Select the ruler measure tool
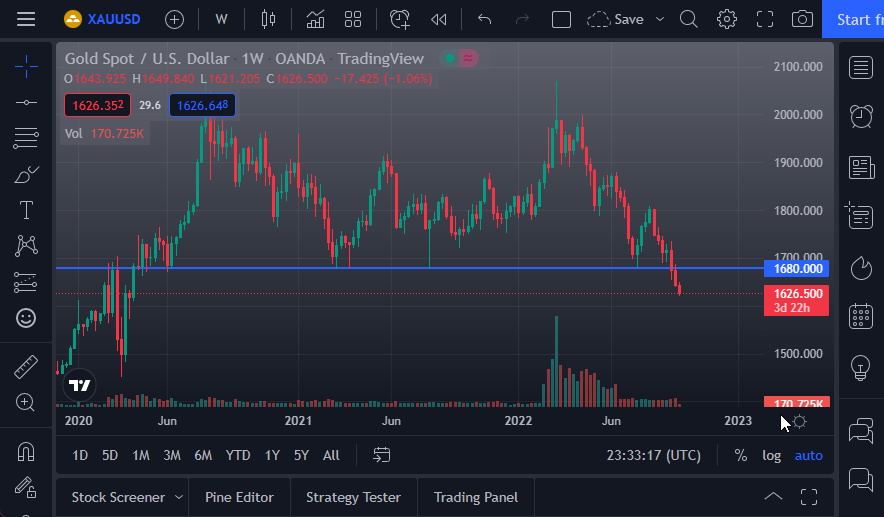The height and width of the screenshot is (517, 884). [26, 367]
